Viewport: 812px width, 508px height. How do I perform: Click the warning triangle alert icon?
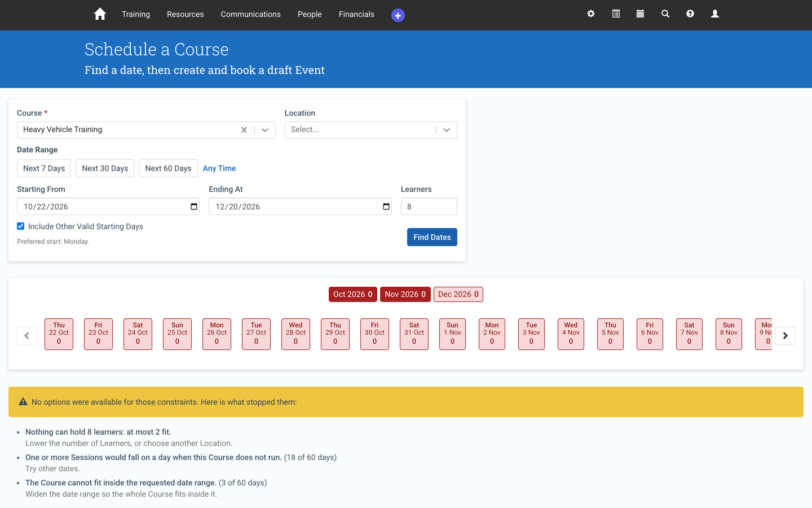(23, 402)
